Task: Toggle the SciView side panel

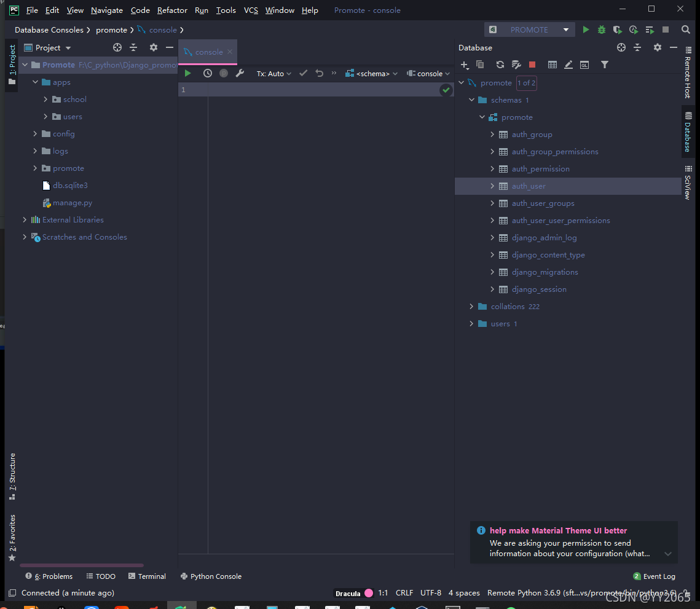Action: pos(688,182)
